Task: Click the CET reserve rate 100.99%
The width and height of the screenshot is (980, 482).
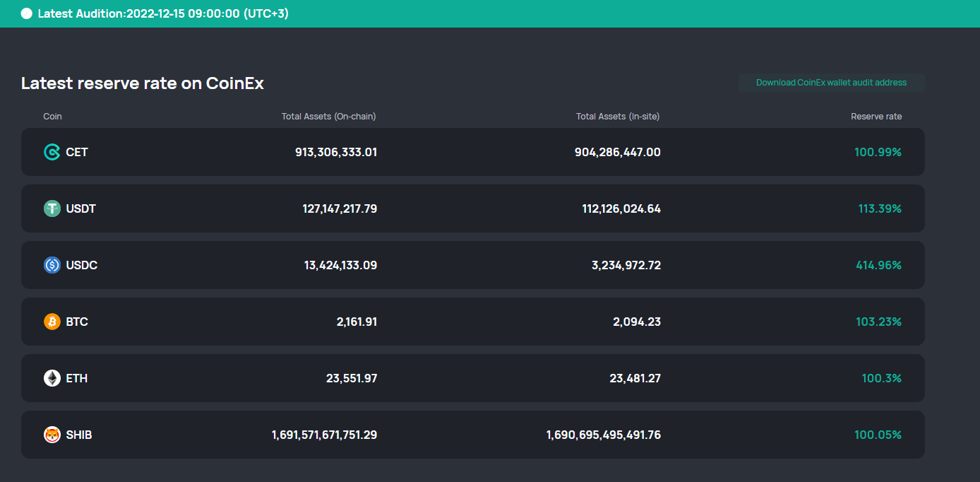Action: click(878, 152)
